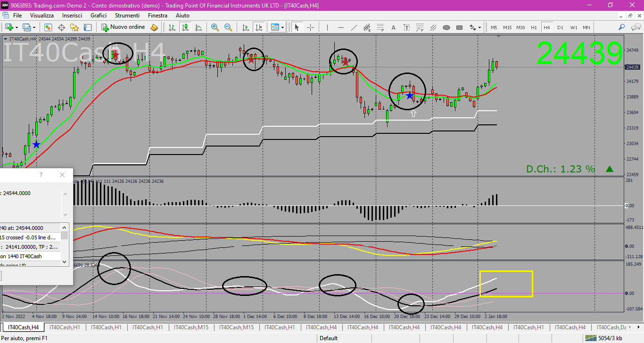
Task: Open the search magnifier in toolbar
Action: pyautogui.click(x=622, y=27)
